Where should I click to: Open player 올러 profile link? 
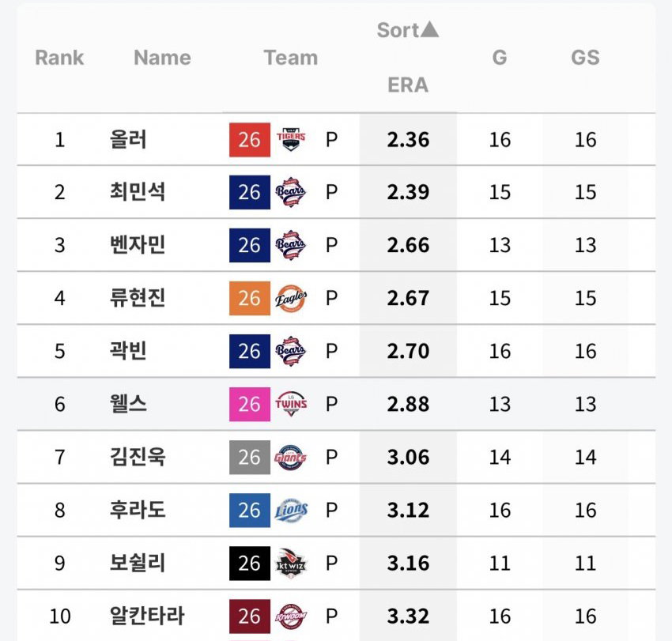point(128,139)
